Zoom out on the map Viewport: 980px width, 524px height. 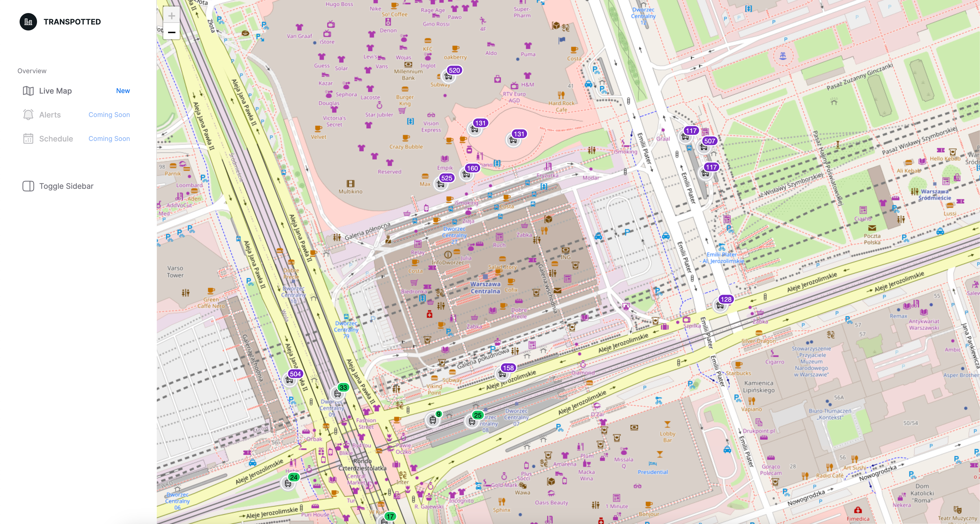(171, 32)
